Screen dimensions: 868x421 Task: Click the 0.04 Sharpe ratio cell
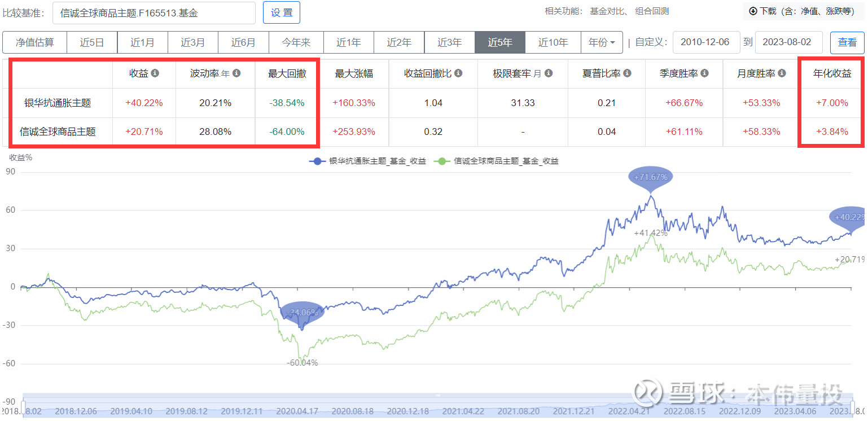tap(607, 131)
